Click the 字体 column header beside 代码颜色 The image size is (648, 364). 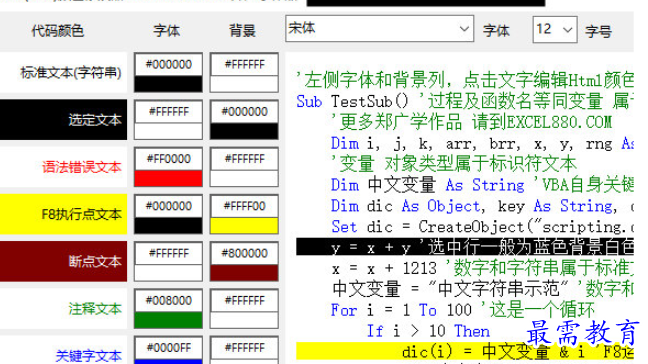167,31
